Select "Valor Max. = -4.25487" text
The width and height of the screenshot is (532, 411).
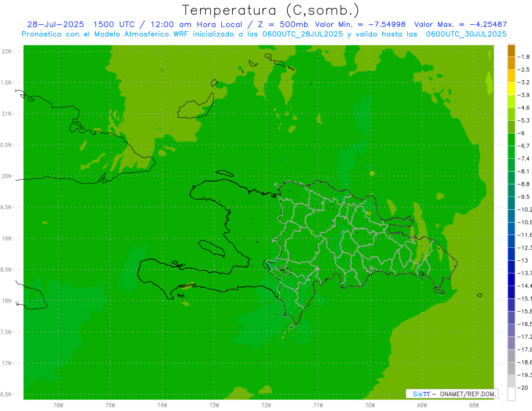[460, 24]
